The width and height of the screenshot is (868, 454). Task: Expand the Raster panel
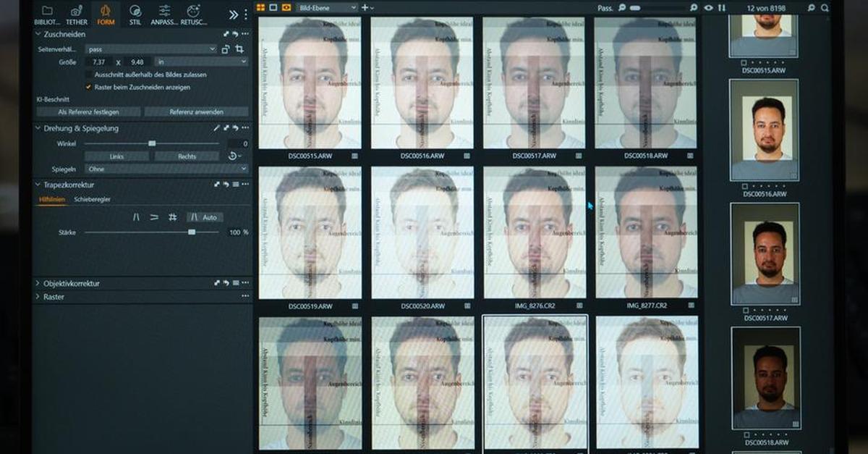pyautogui.click(x=38, y=297)
